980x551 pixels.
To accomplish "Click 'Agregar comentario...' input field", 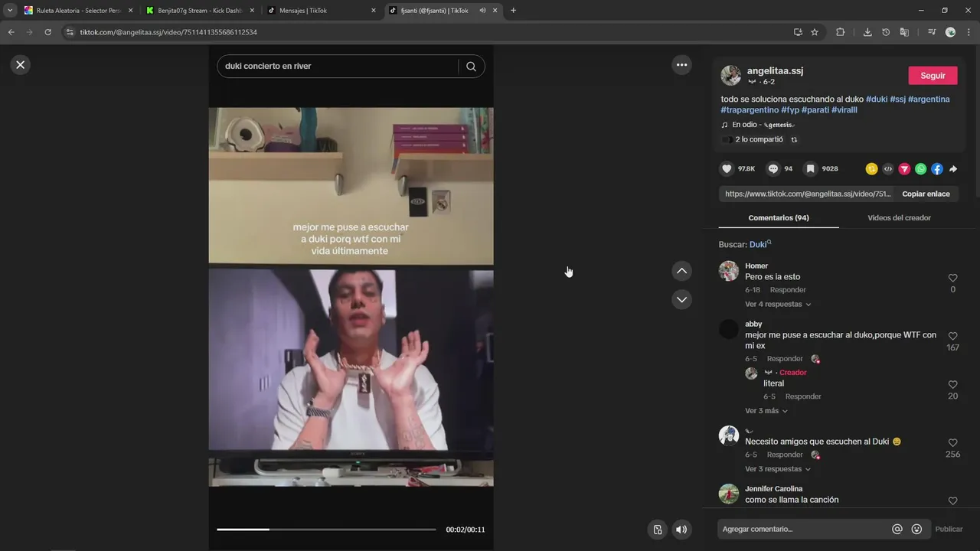I will (802, 530).
